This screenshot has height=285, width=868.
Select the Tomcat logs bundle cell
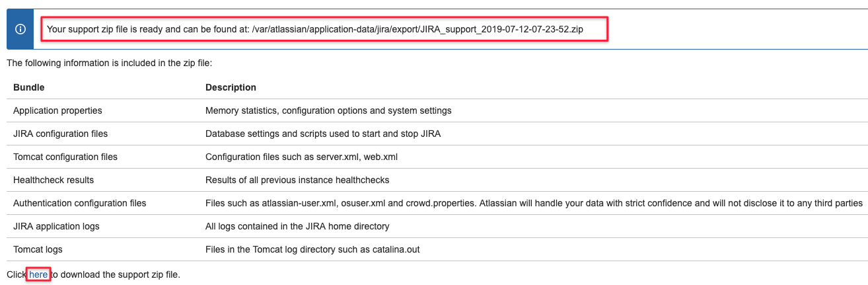pyautogui.click(x=38, y=249)
